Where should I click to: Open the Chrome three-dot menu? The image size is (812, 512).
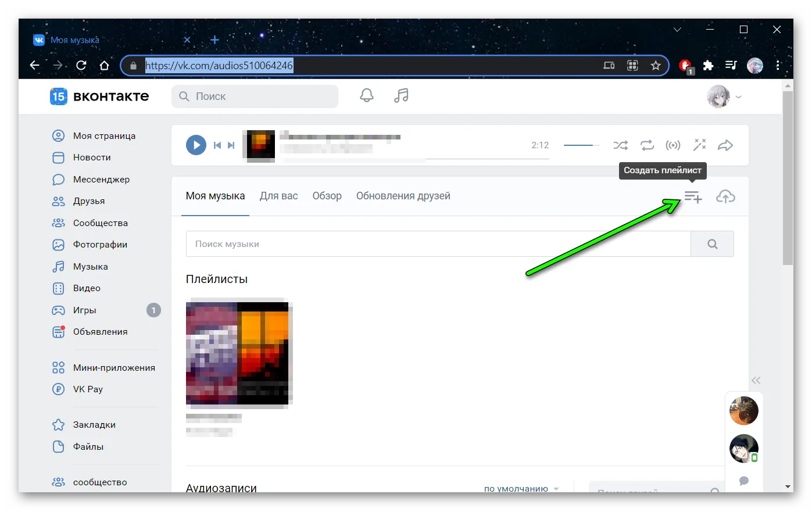pos(778,66)
